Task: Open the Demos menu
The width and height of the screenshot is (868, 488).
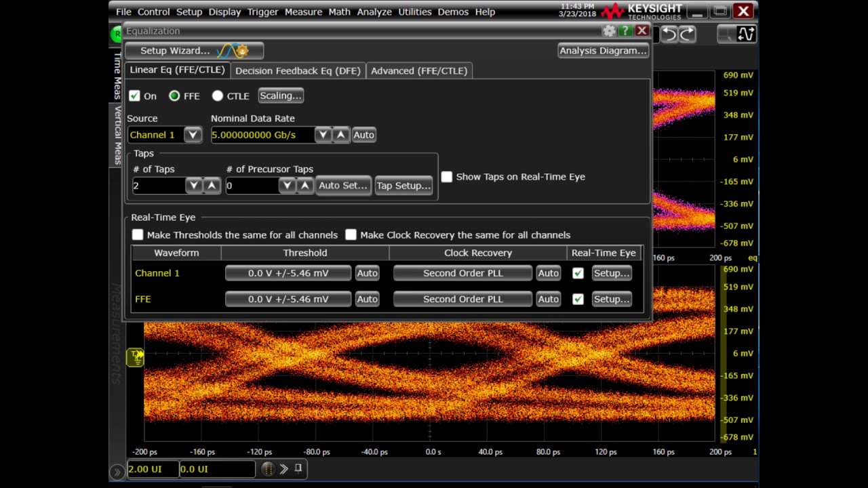Action: [x=453, y=12]
